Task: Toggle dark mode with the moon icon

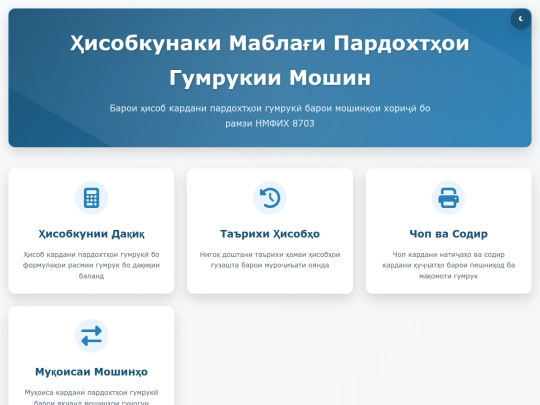Action: (521, 19)
